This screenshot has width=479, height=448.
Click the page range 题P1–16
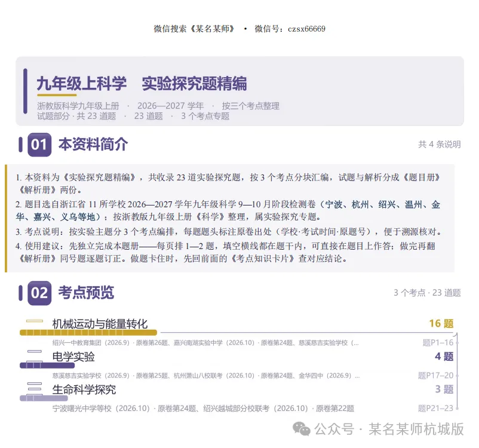pyautogui.click(x=438, y=342)
